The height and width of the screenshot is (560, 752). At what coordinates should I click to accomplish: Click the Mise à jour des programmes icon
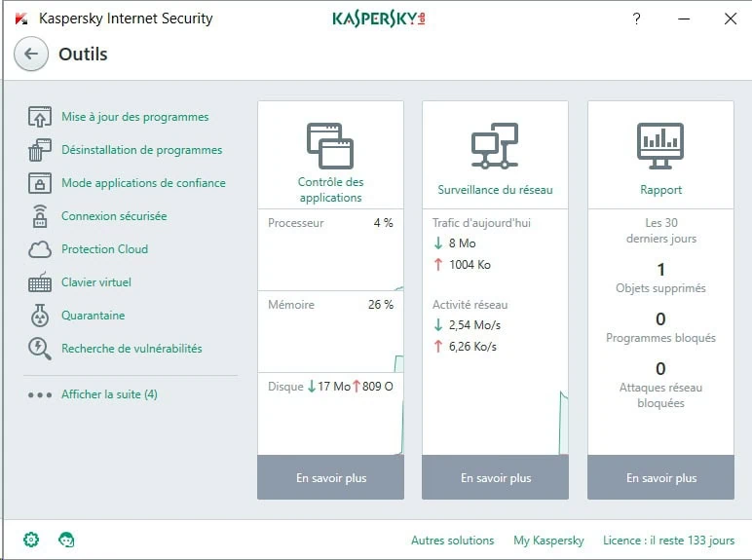40,118
